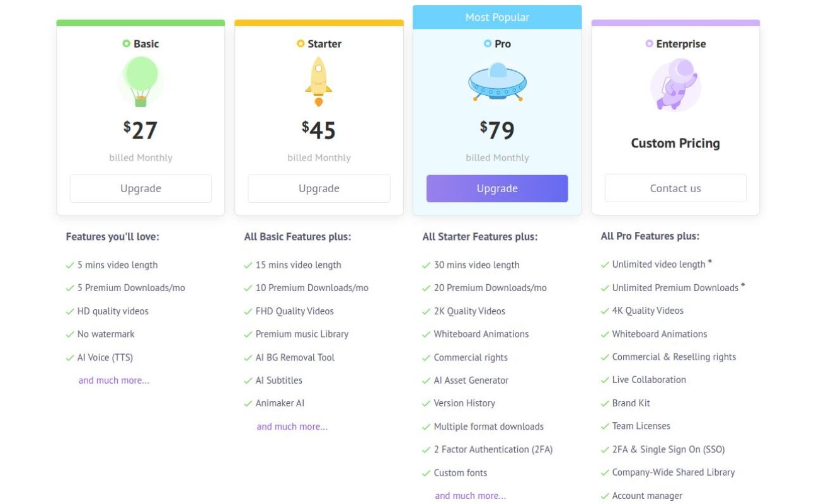This screenshot has height=504, width=826.
Task: Click the astronaut Enterprise plan icon
Action: (675, 84)
